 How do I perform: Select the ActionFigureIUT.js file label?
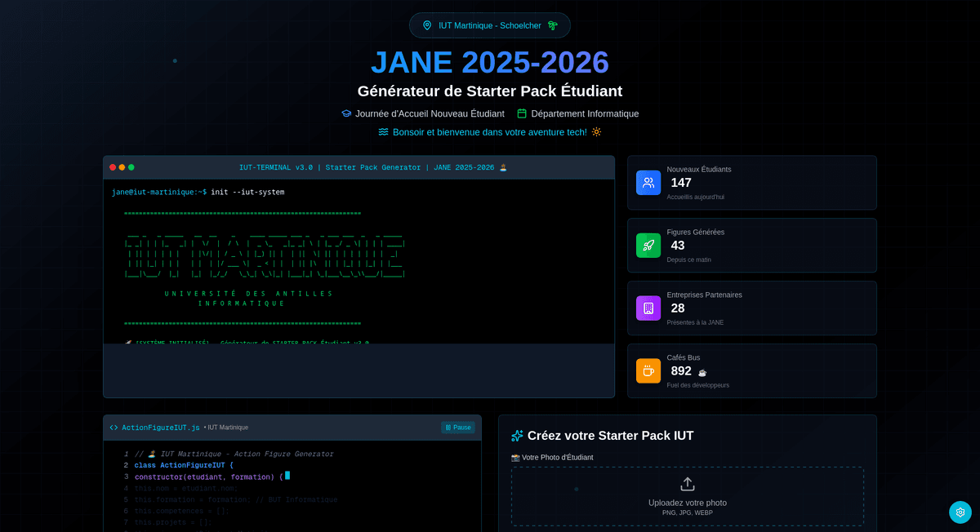161,428
